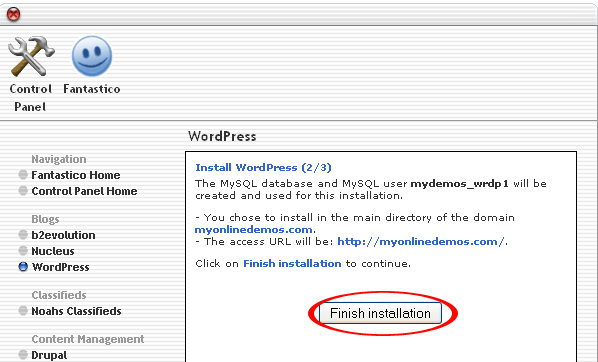
Task: Click the http://myonlinedemos.com/ access URL
Action: pos(421,241)
